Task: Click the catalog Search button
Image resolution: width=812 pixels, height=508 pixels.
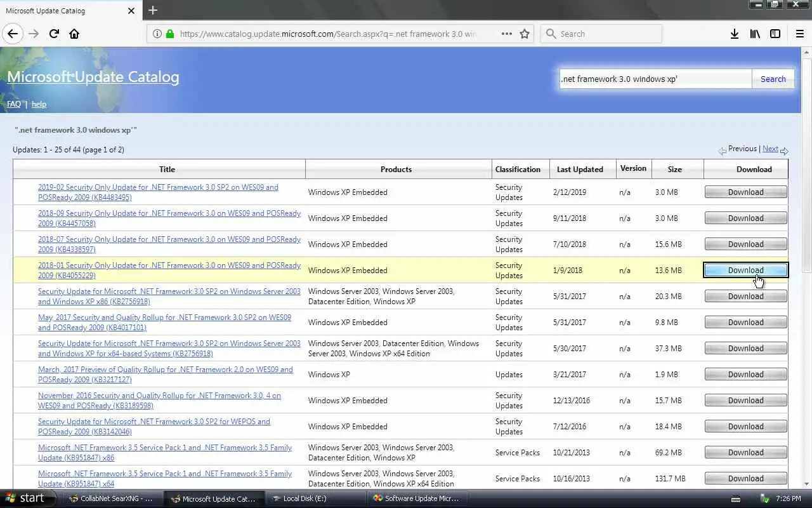Action: tap(773, 79)
